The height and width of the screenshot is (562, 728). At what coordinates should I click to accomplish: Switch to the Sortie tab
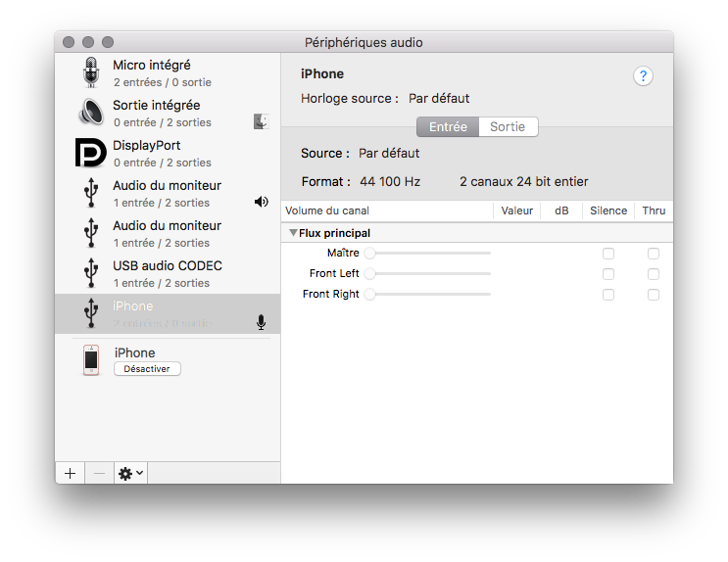[x=509, y=126]
